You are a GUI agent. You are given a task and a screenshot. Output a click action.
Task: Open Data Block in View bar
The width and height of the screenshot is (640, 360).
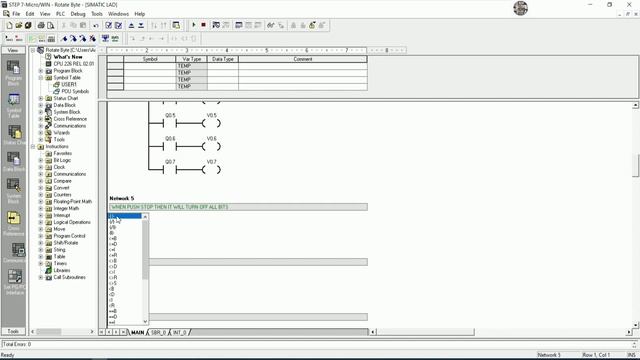(13, 161)
